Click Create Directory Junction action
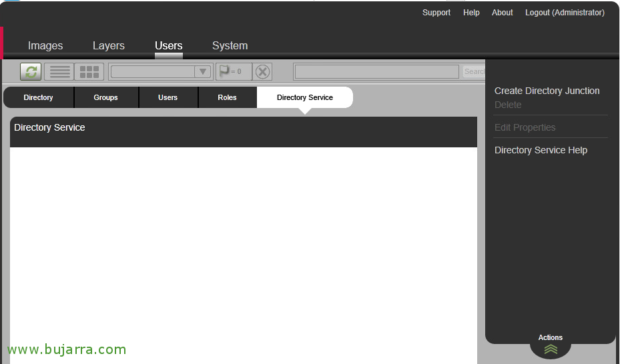Viewport: 620px width, 364px height. 547,91
